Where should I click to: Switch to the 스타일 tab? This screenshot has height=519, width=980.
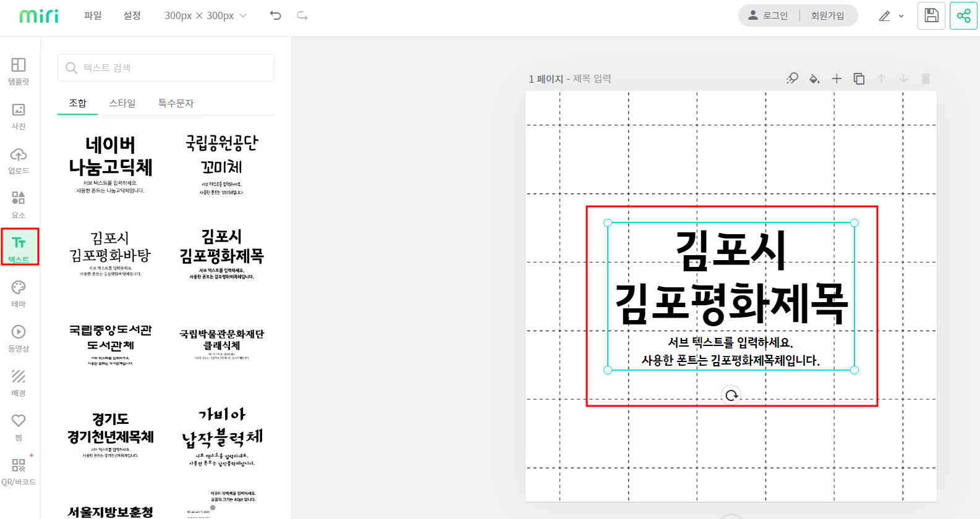coord(122,103)
